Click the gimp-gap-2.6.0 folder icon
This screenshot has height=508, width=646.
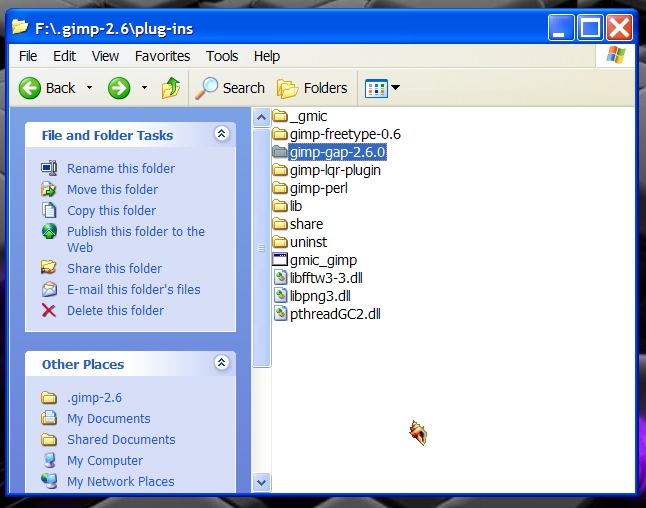tap(280, 152)
